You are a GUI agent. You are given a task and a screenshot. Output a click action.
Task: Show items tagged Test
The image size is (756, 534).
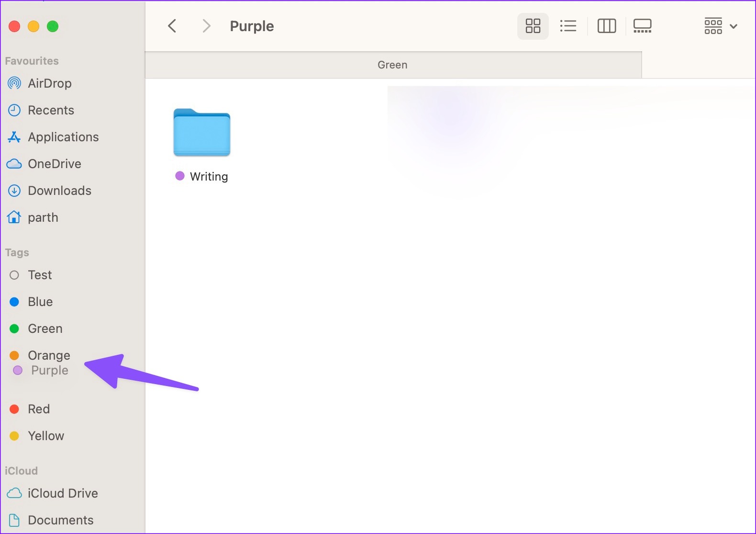pos(40,275)
